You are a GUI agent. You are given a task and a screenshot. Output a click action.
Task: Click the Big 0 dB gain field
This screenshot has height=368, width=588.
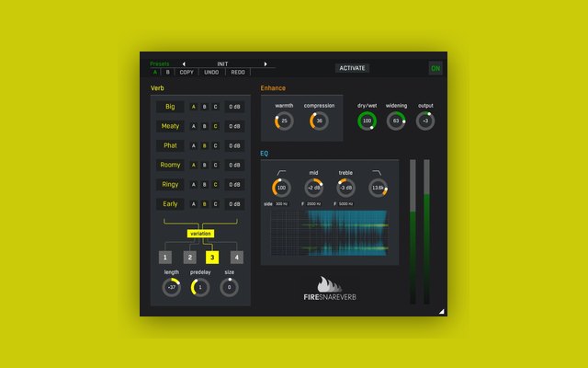pyautogui.click(x=234, y=107)
